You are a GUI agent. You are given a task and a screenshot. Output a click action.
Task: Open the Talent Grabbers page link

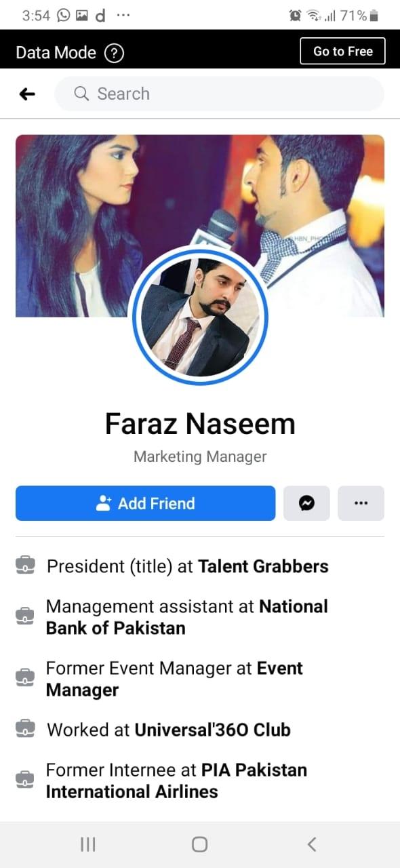coord(263,566)
